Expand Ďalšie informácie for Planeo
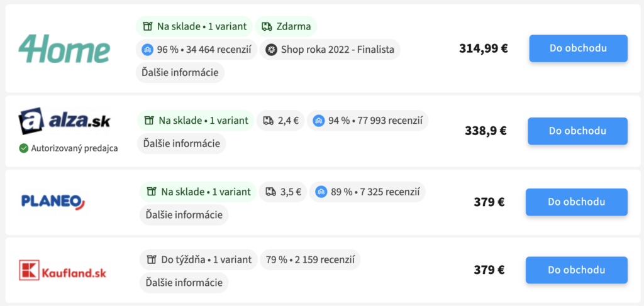This screenshot has height=306, width=644. point(184,214)
